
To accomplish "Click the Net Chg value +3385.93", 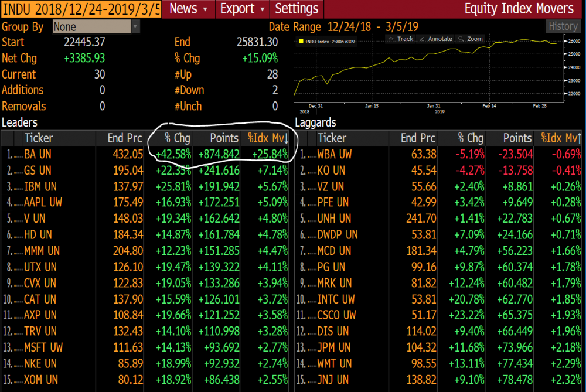I will tap(84, 58).
